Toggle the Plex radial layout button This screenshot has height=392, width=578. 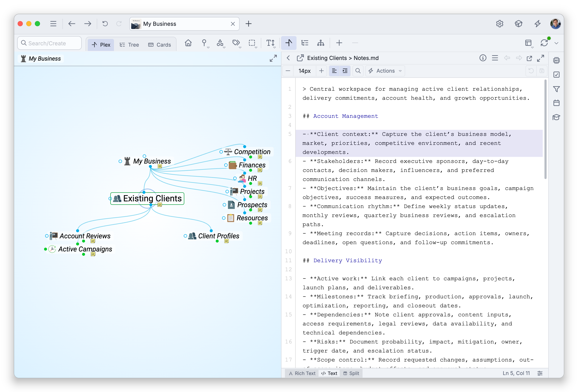289,43
